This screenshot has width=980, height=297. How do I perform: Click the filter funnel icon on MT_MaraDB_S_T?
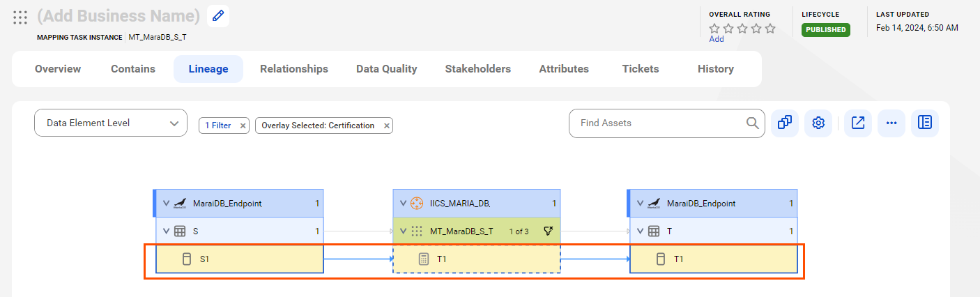[x=548, y=231]
